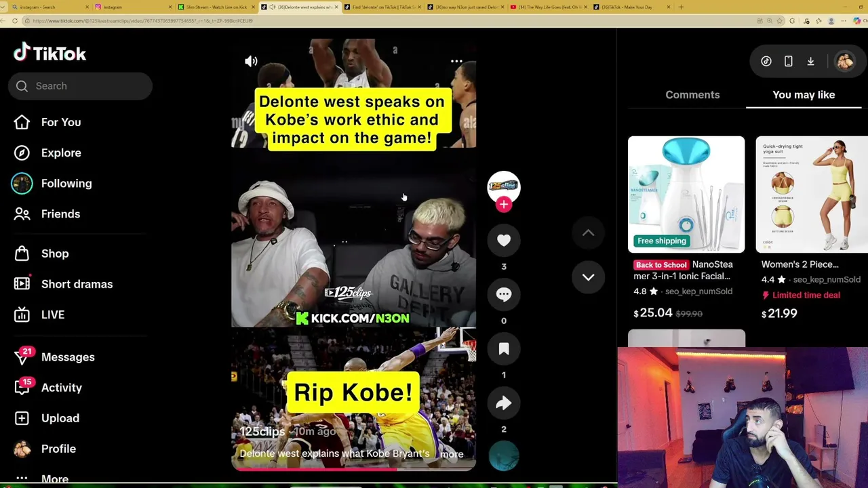The height and width of the screenshot is (488, 868).
Task: Open the 125clips creator avatar
Action: point(504,186)
